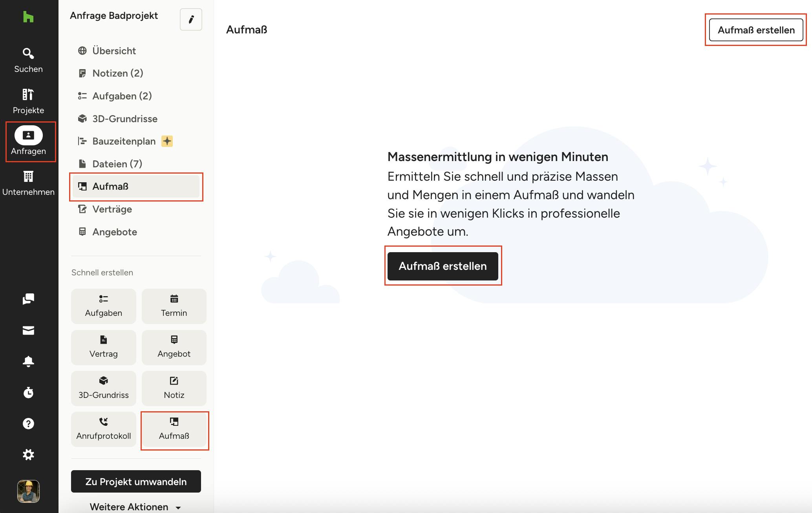Open Dateien (7) section

(x=117, y=164)
